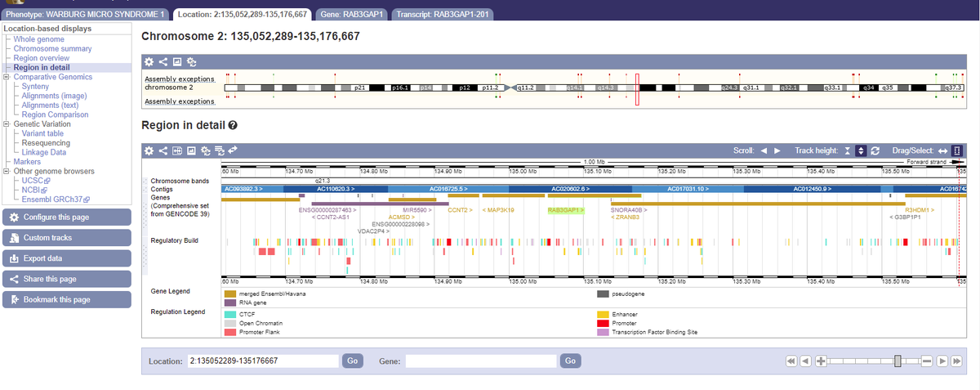Screen dimensions: 980x390
Task: Export the Region in detail image
Action: [190, 150]
